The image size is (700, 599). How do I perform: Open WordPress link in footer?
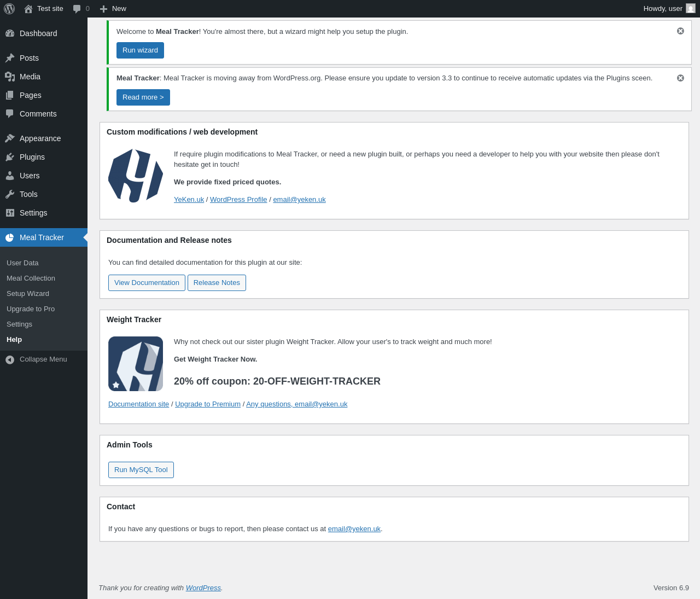pyautogui.click(x=203, y=588)
